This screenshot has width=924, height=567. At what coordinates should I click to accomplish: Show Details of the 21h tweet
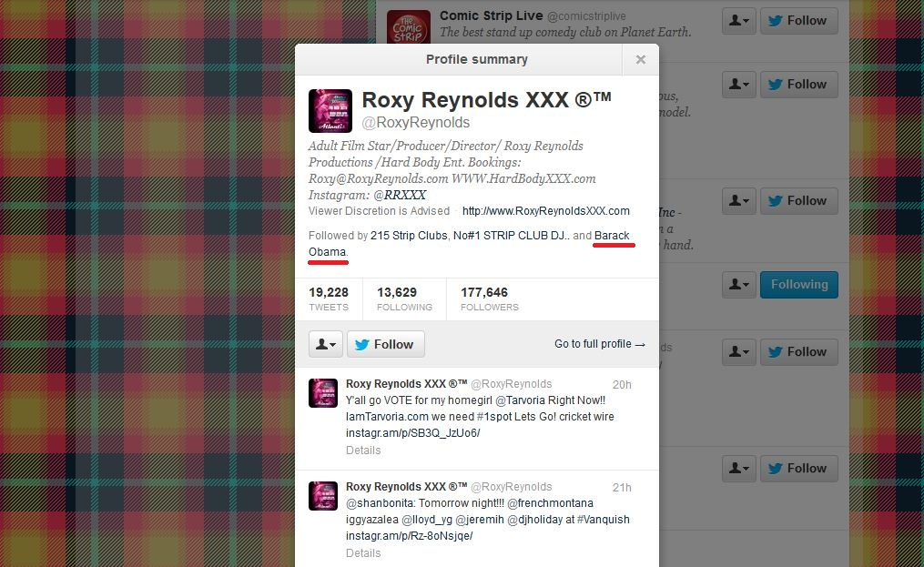tap(363, 553)
